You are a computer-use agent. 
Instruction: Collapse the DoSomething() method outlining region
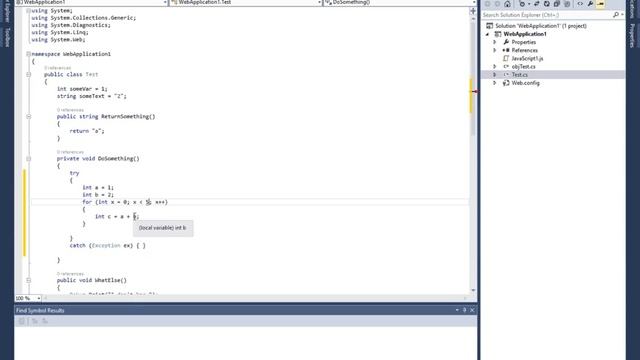tap(29, 159)
